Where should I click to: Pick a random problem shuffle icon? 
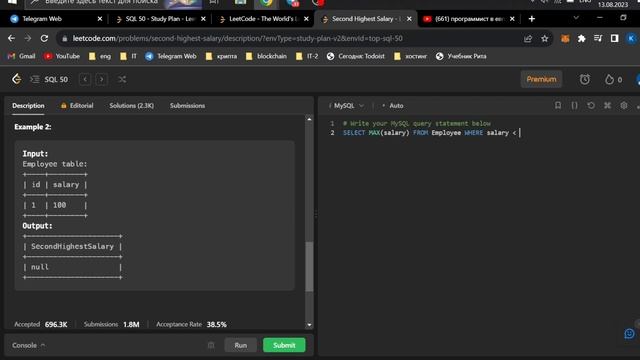point(122,79)
